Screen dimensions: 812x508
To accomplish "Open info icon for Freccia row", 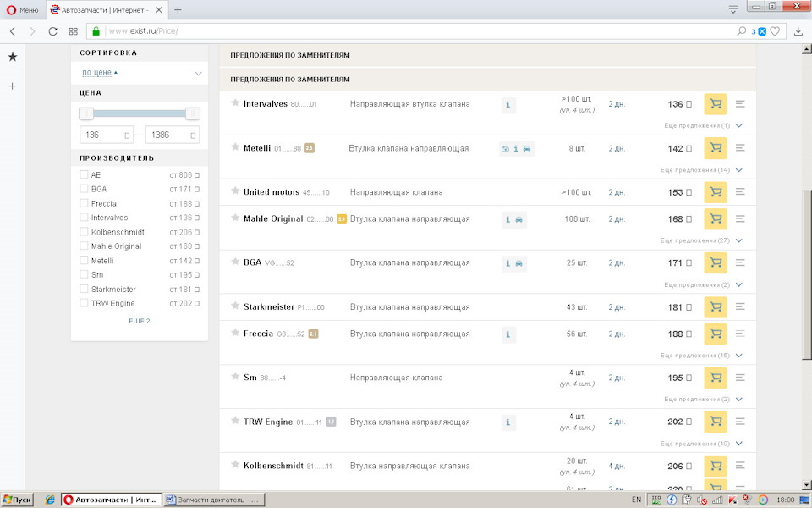I will pos(508,334).
